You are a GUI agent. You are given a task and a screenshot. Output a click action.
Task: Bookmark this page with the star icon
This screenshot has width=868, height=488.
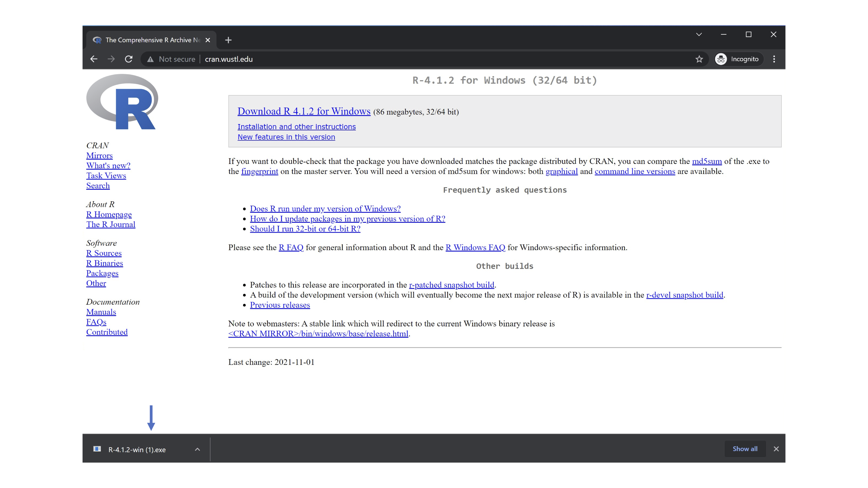pyautogui.click(x=699, y=59)
